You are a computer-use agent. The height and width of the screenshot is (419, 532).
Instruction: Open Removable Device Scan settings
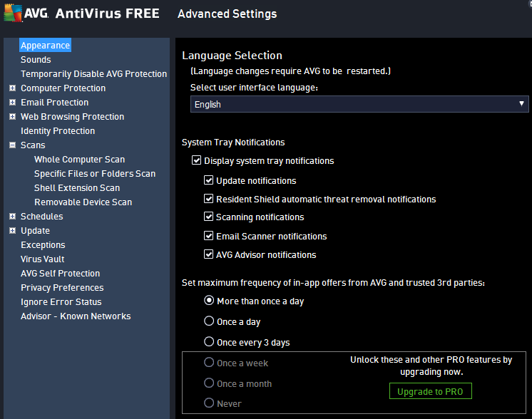83,202
